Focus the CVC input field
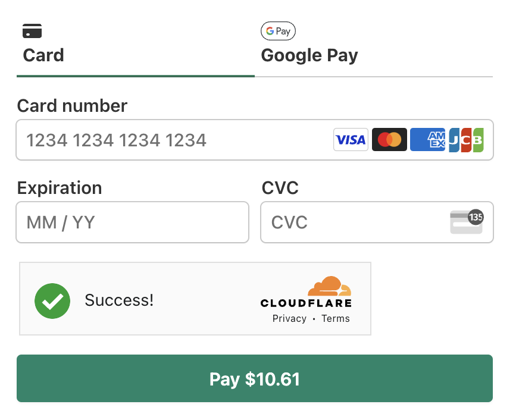The height and width of the screenshot is (420, 519). tap(377, 222)
